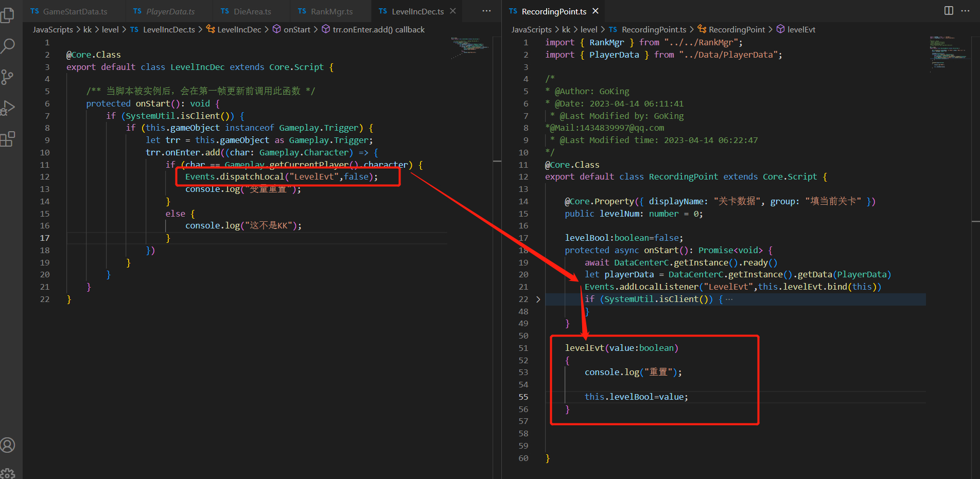Click RecordingPoint.ts breadcrumb
Screen dimensions: 980x479
647,30
